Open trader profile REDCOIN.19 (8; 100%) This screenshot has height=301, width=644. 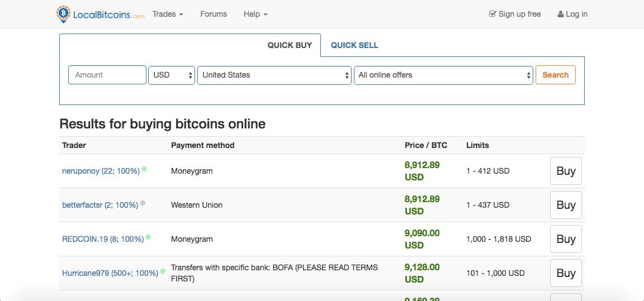click(x=103, y=239)
